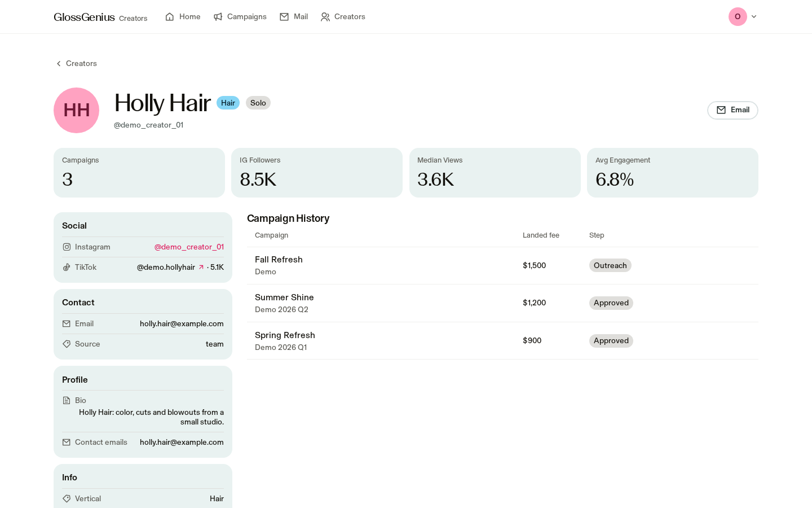Click the Home house icon

170,17
